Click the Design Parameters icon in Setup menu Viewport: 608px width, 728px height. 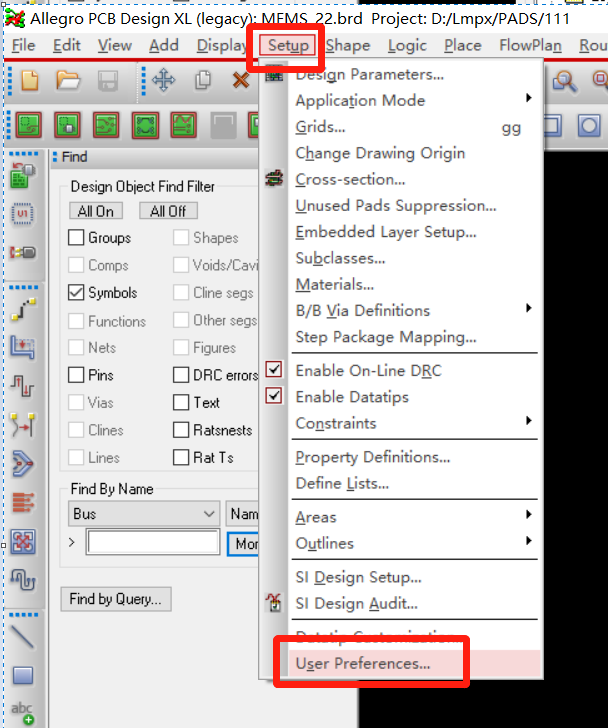click(x=274, y=75)
